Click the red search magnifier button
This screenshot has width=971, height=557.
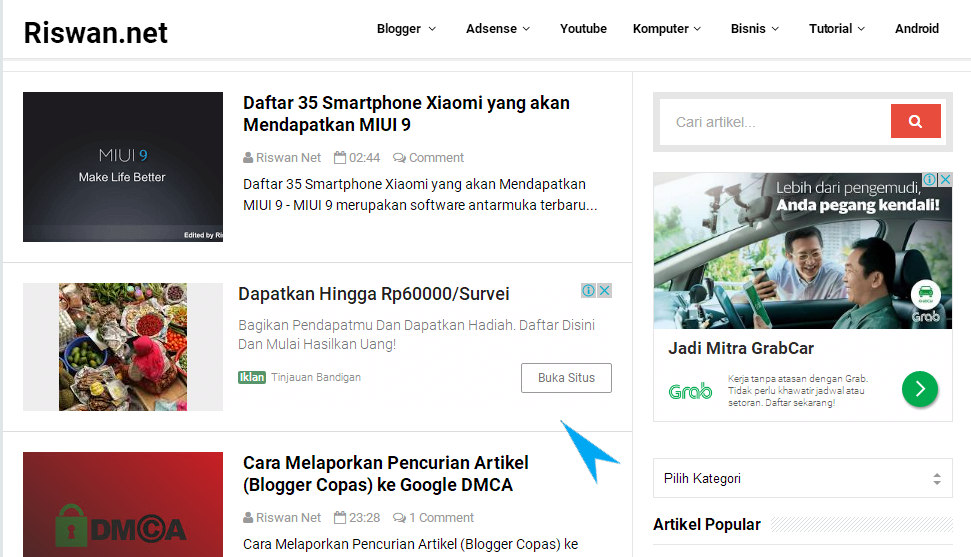click(915, 121)
